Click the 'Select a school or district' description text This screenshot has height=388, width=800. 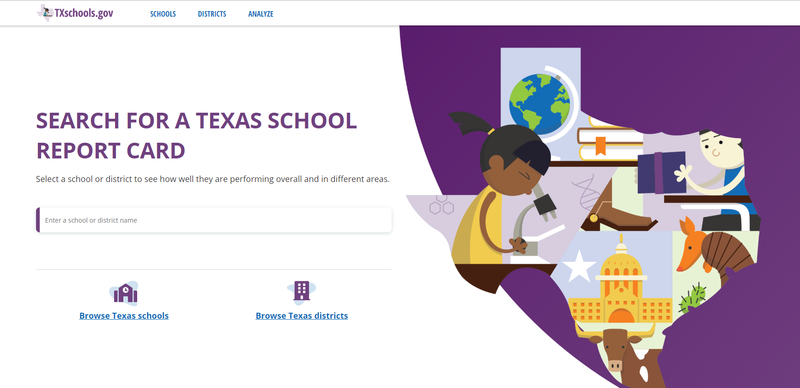click(x=213, y=179)
